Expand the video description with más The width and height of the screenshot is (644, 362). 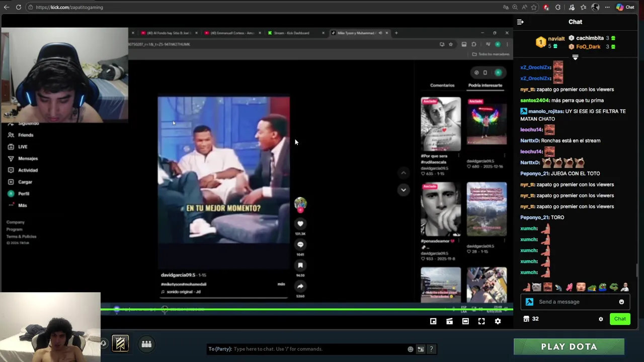point(281,284)
